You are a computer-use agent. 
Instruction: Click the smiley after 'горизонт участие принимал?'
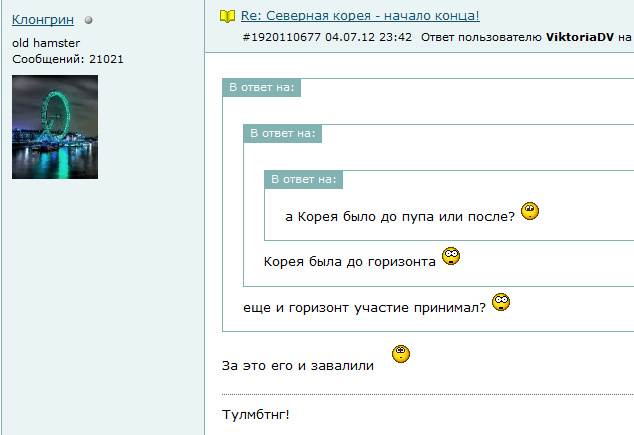tap(501, 302)
